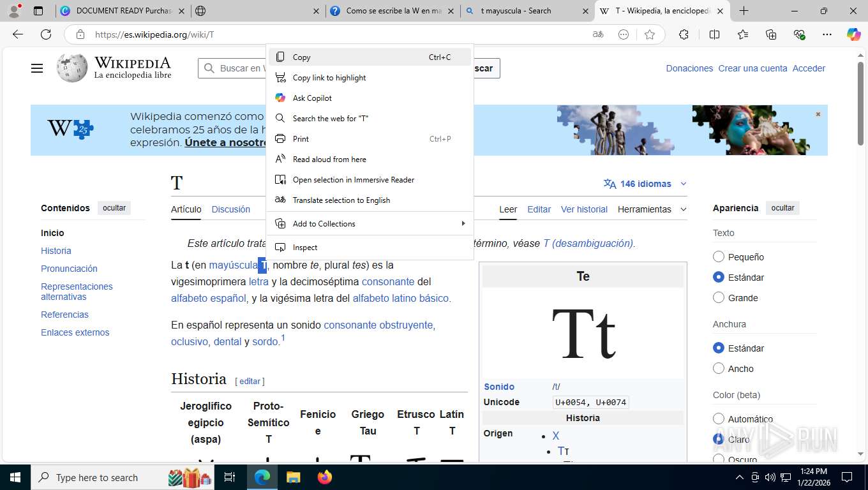This screenshot has width=868, height=490.
Task: Open the Copilot sidebar icon
Action: (854, 34)
